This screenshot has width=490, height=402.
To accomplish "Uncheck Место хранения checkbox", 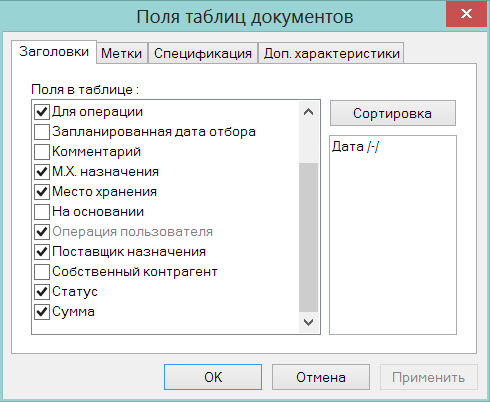I will [x=42, y=192].
